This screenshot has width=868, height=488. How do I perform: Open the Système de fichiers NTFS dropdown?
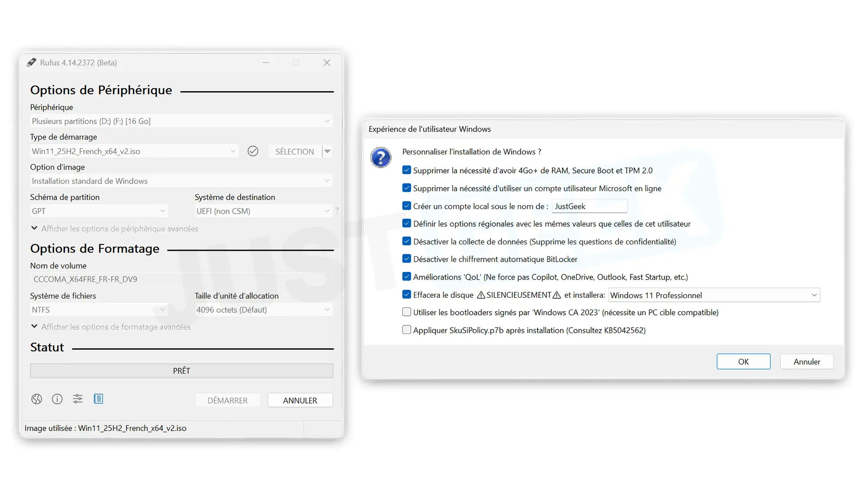(x=99, y=310)
